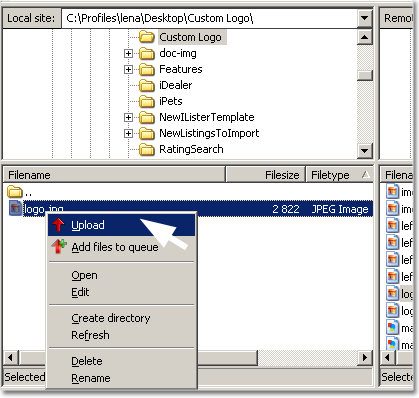This screenshot has height=398, width=419.
Task: Open the Local site path dropdown
Action: [x=365, y=18]
